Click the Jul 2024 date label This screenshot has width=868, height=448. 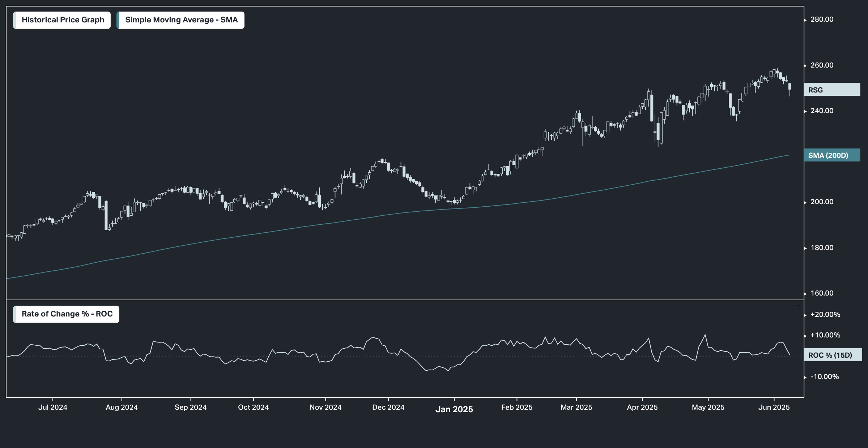point(53,408)
